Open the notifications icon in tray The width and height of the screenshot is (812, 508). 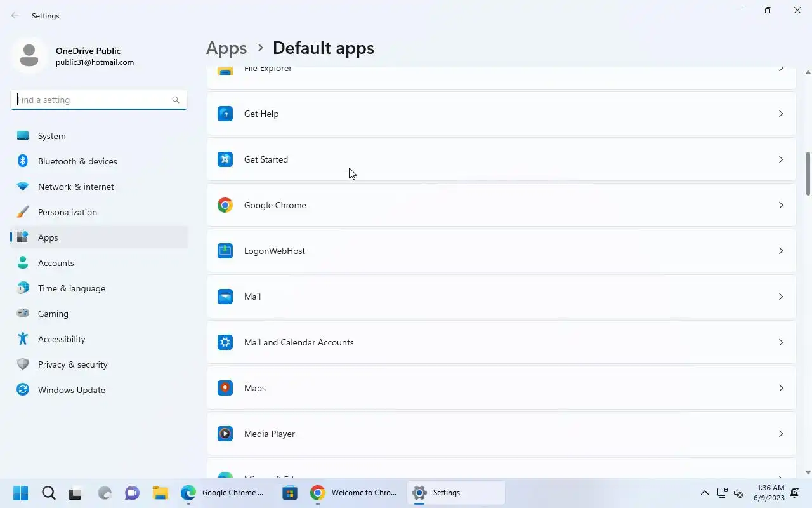tap(795, 493)
